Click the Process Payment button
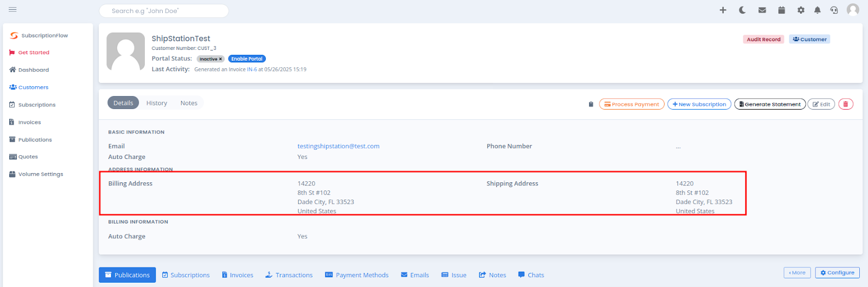 tap(631, 104)
